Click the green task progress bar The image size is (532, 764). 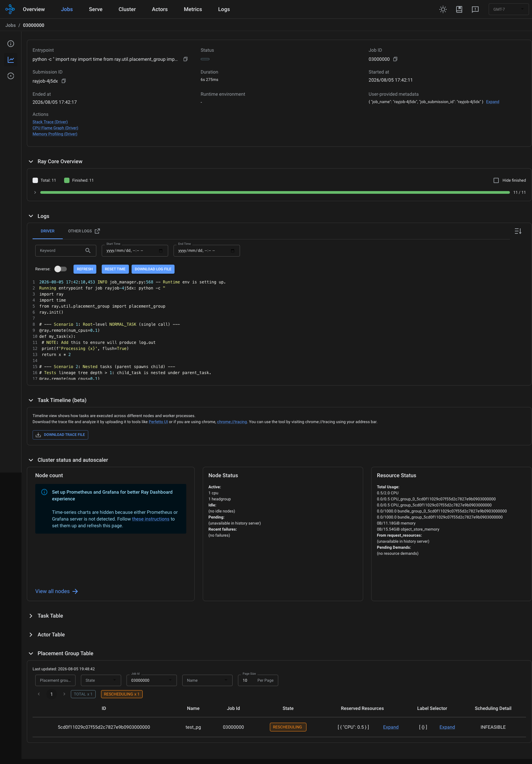click(275, 192)
